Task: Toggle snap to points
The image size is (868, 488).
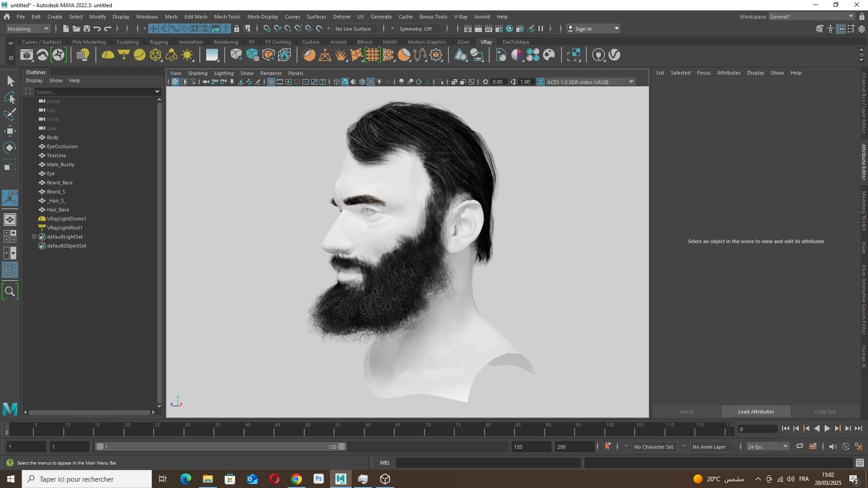Action: pos(288,28)
